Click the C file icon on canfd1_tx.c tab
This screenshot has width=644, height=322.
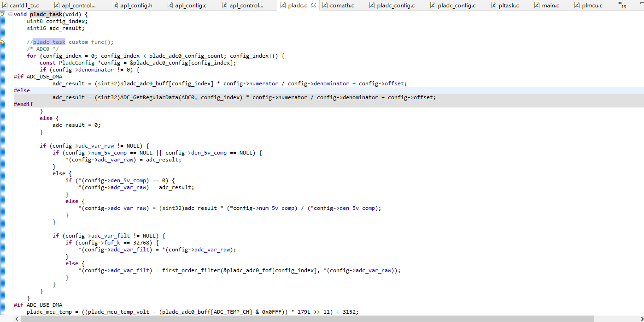coord(5,6)
